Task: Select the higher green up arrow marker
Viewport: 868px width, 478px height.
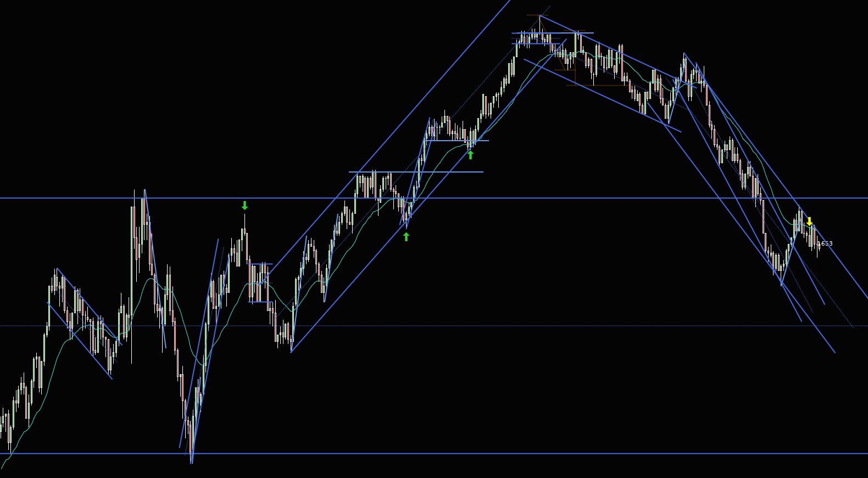Action: point(470,155)
